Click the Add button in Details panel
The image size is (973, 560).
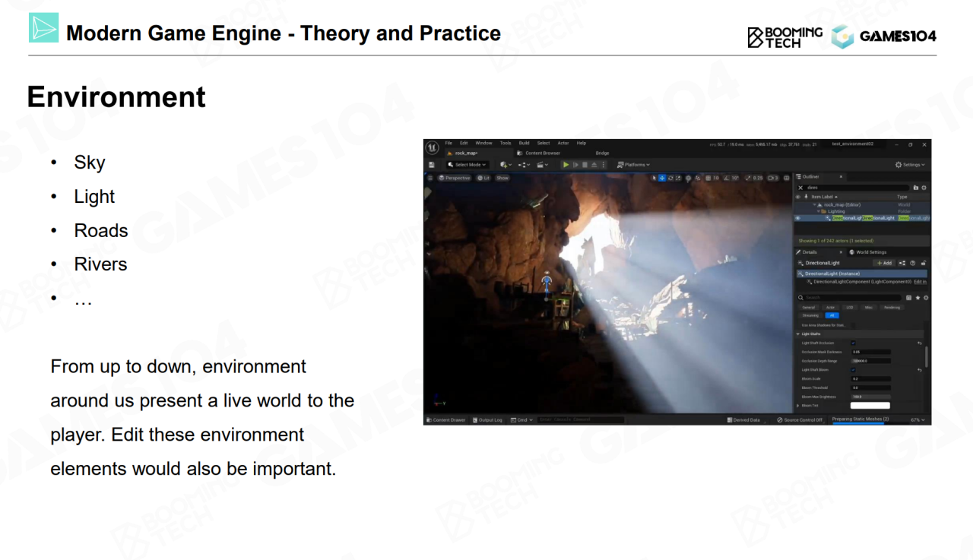[x=884, y=263]
